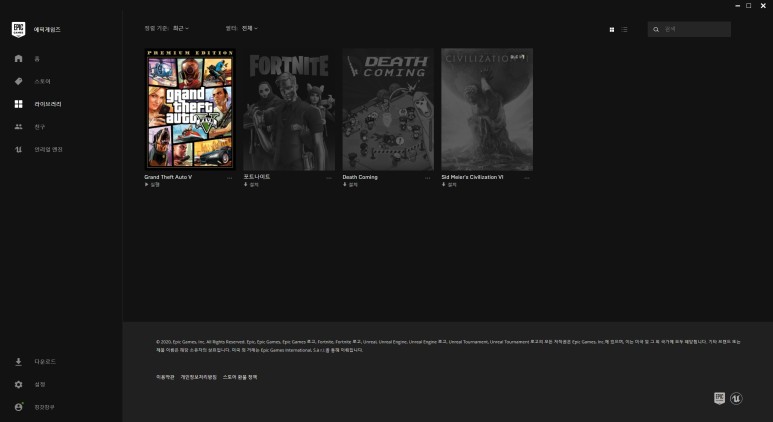Viewport: 773px width, 422px height.
Task: Close the launcher window
Action: point(763,5)
